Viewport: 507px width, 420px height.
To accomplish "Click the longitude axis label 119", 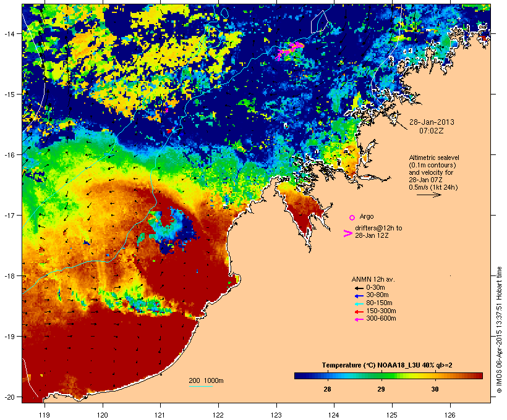I will [x=45, y=415].
